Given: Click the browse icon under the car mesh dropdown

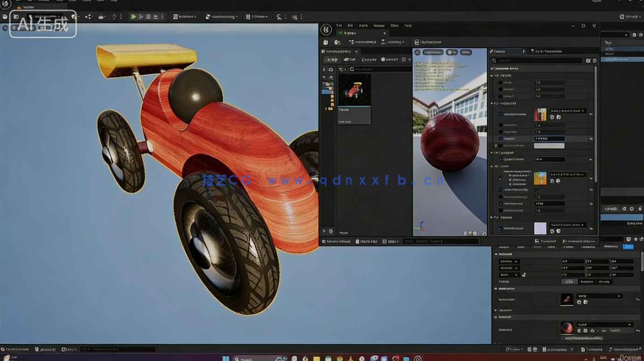Looking at the screenshot, I should pos(585,302).
